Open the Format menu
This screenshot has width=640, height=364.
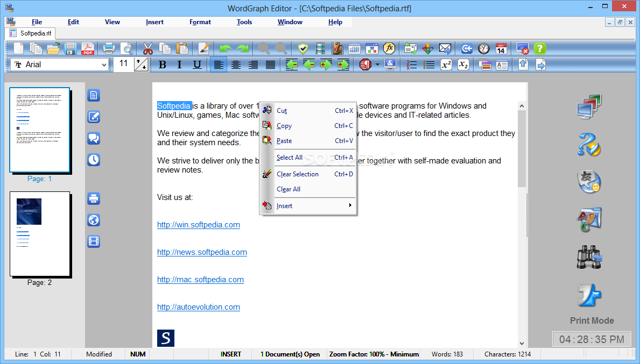[x=200, y=22]
